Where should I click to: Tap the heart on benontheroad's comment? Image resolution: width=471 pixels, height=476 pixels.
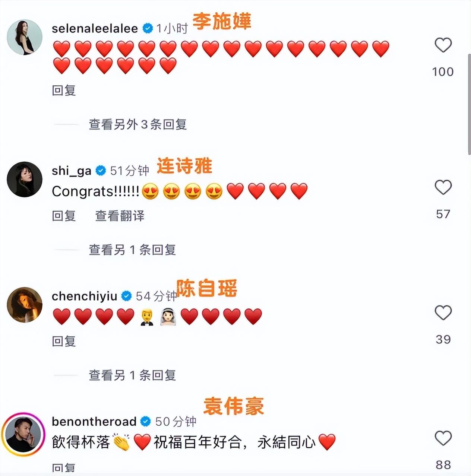click(443, 438)
